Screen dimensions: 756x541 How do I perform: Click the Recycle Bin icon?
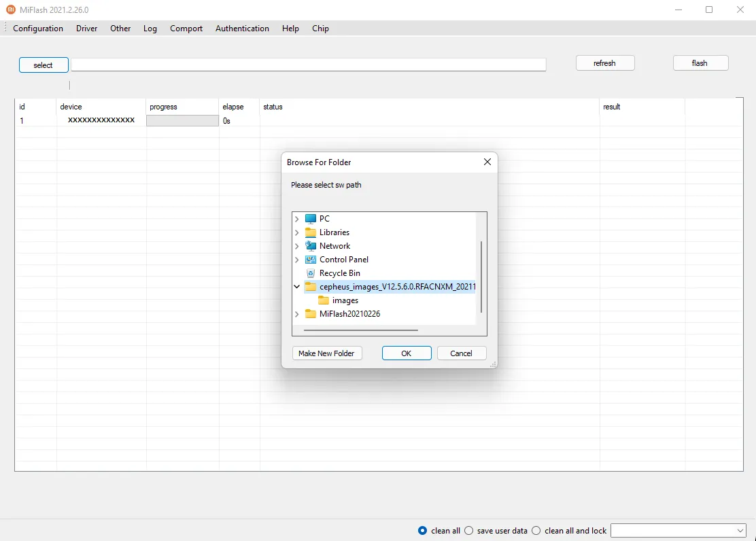tap(311, 273)
